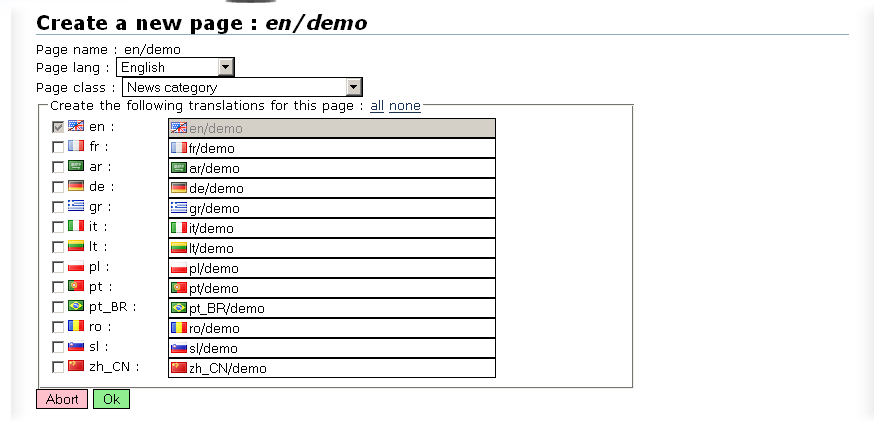Click the Greek flag icon beside gr label
884x421 pixels.
coord(76,206)
